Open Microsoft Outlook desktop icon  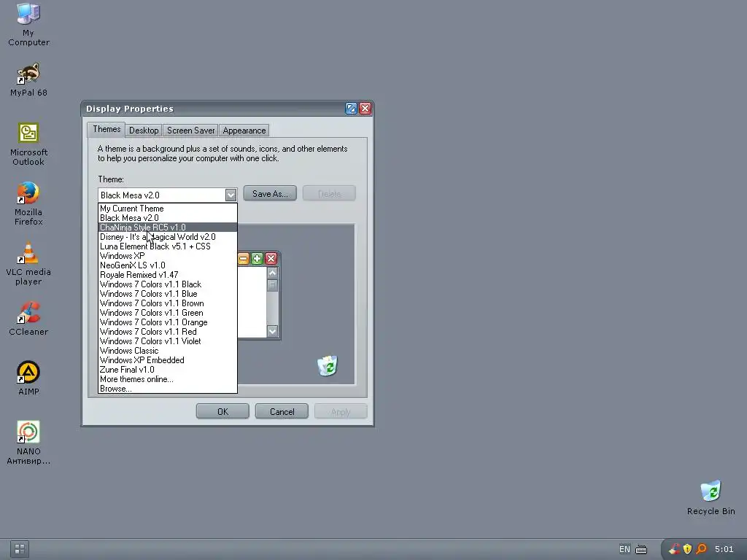[x=28, y=144]
